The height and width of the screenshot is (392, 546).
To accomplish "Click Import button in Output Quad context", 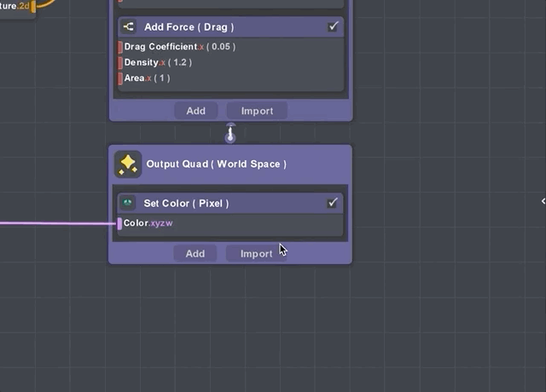I will [x=256, y=253].
